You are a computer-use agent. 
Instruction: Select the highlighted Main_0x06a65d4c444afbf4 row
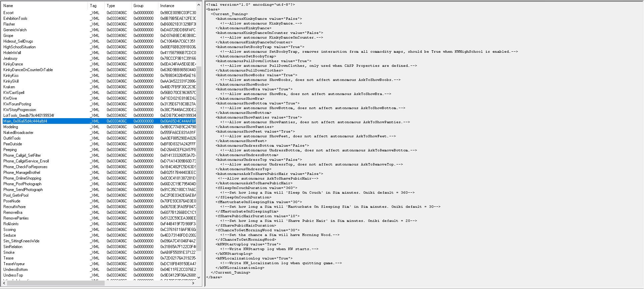[99, 121]
